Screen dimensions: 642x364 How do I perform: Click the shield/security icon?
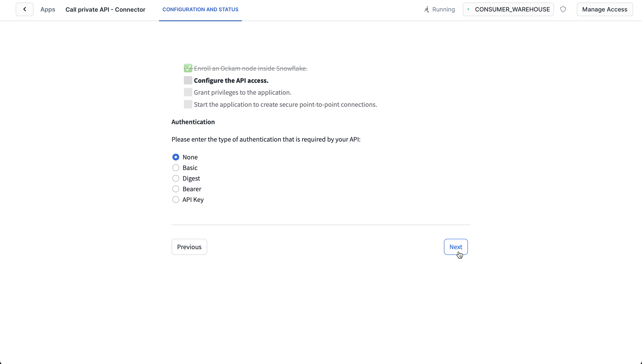pyautogui.click(x=563, y=9)
